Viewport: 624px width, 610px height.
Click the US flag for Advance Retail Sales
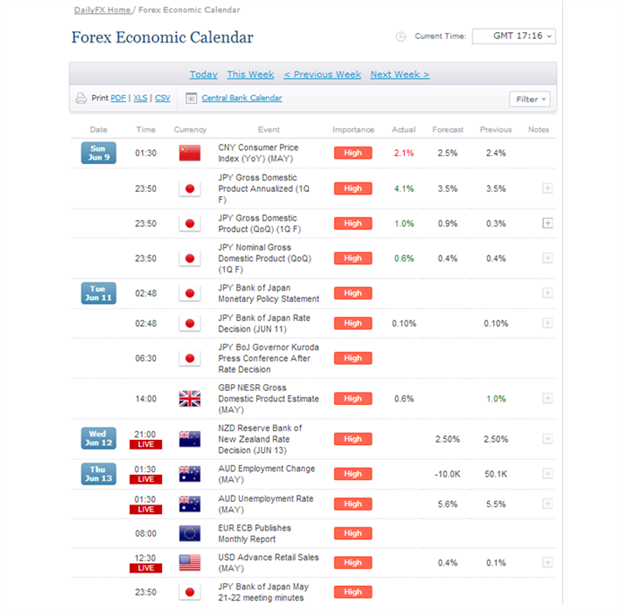pos(190,563)
